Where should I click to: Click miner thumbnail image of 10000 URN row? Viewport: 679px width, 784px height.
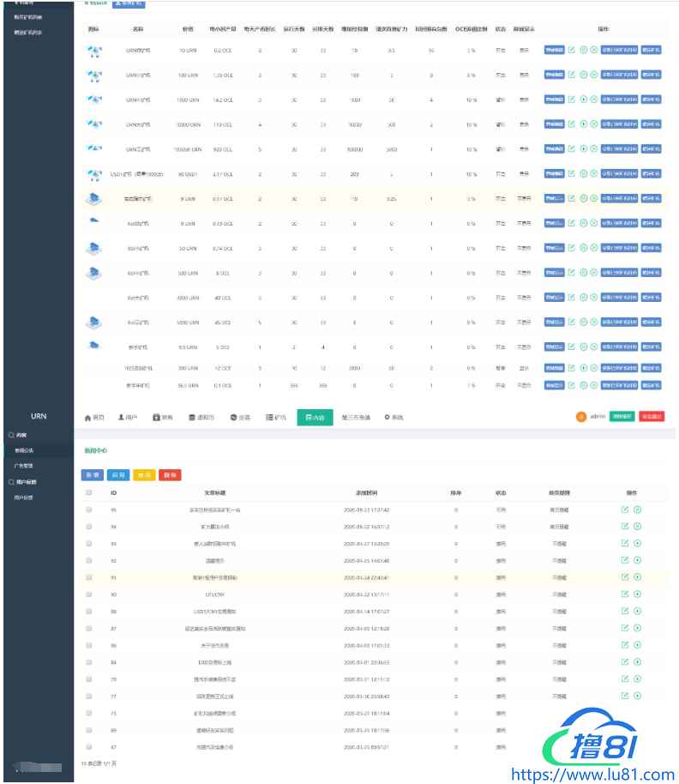94,125
